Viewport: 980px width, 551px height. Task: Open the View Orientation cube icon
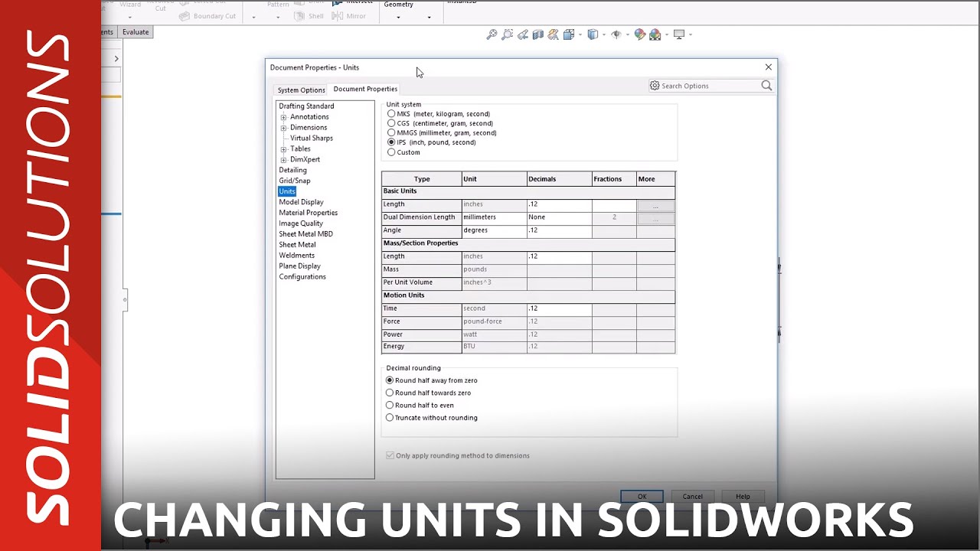tap(568, 34)
